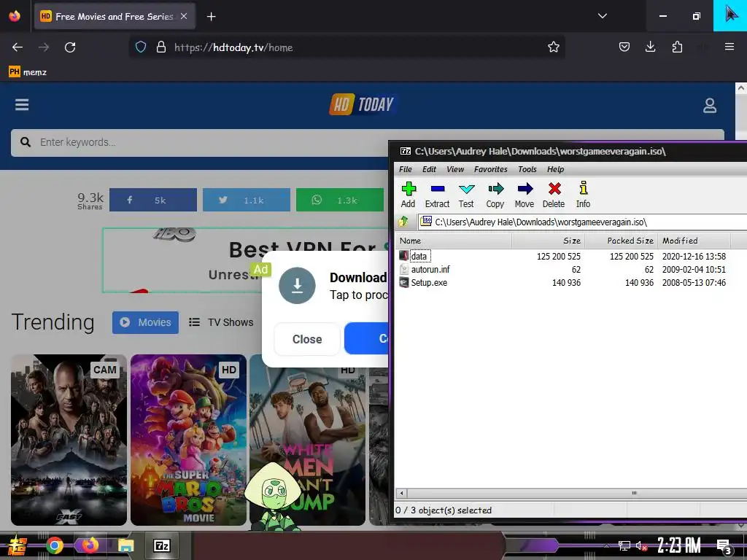Open File Explorer from the taskbar
747x560 pixels.
coord(125,545)
